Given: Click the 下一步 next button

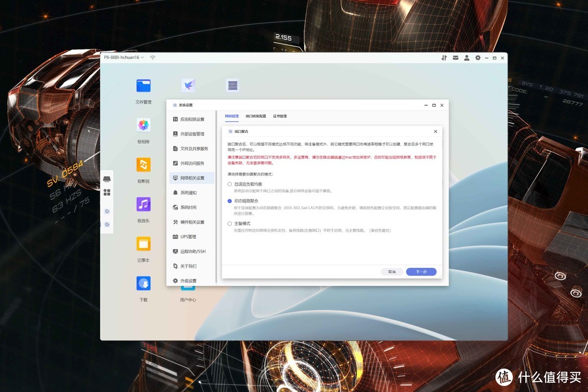Looking at the screenshot, I should point(421,271).
